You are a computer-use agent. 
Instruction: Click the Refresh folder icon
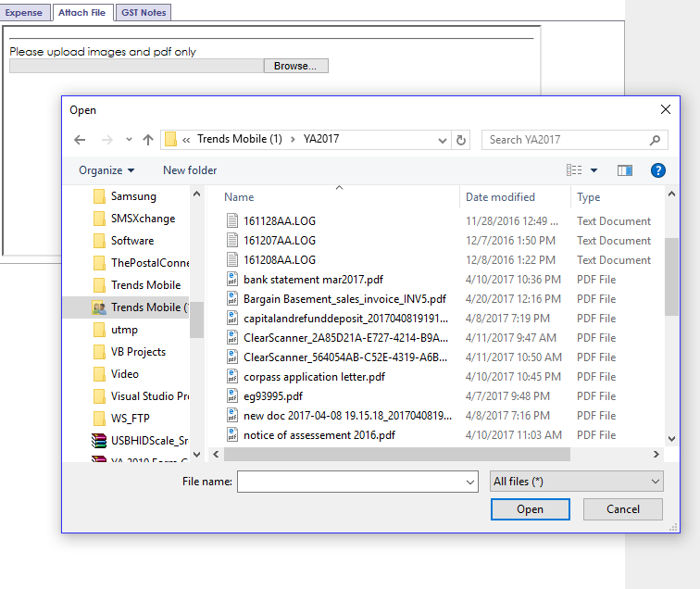pyautogui.click(x=461, y=140)
